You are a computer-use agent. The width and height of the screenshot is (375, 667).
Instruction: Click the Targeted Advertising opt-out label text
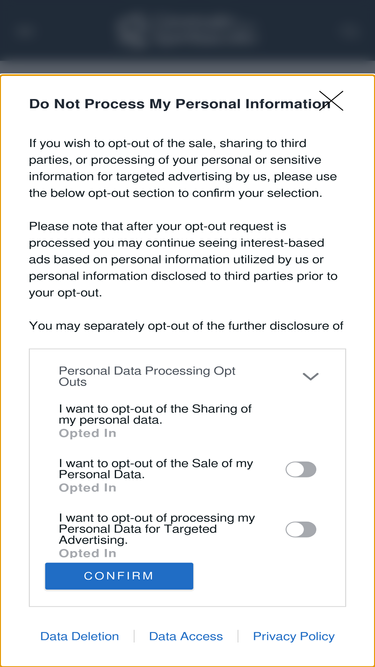pos(157,529)
